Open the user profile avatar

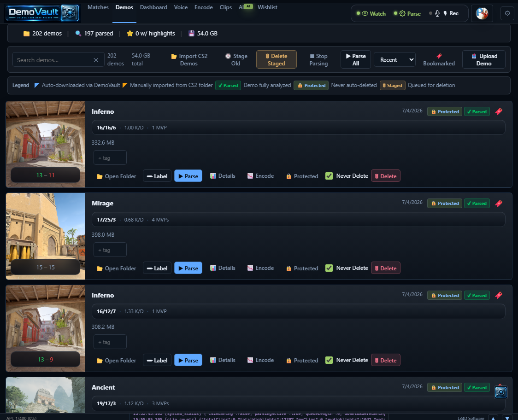(x=482, y=13)
